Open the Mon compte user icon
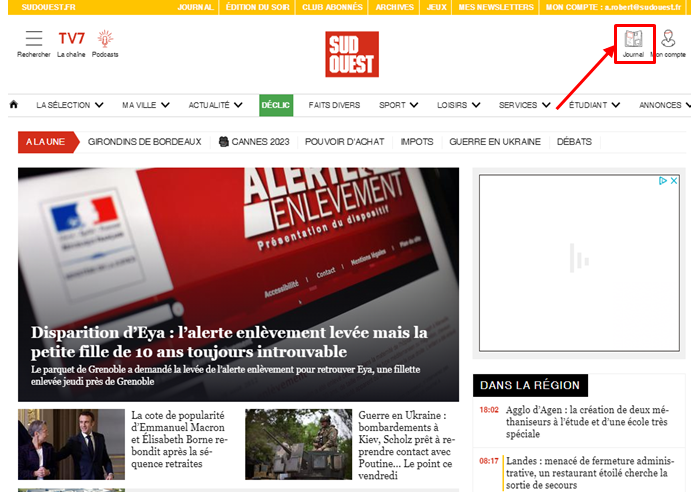The image size is (691, 501). pyautogui.click(x=668, y=38)
